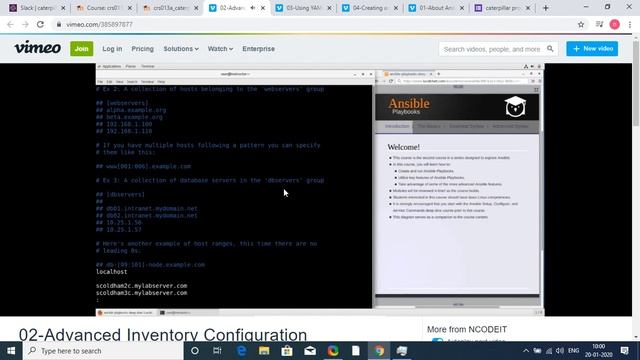Launch Microsoft Edge from the taskbar

click(x=241, y=351)
